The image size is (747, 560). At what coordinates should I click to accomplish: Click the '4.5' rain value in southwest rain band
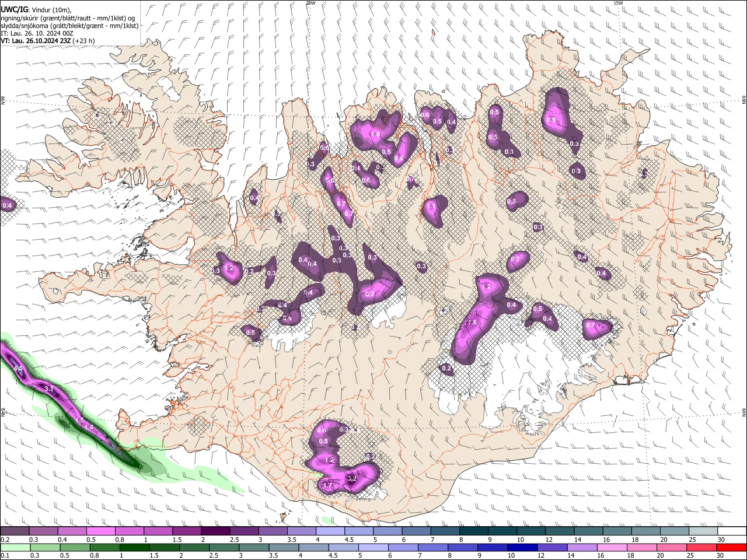pyautogui.click(x=18, y=369)
